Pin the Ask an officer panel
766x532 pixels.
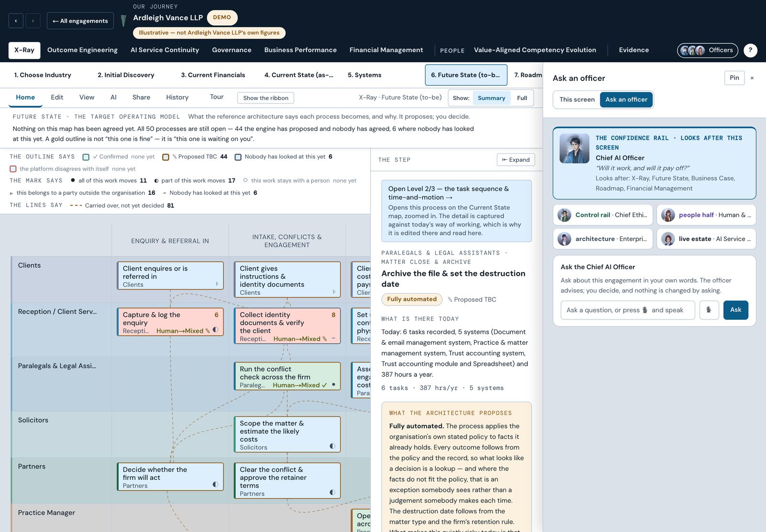pos(734,78)
